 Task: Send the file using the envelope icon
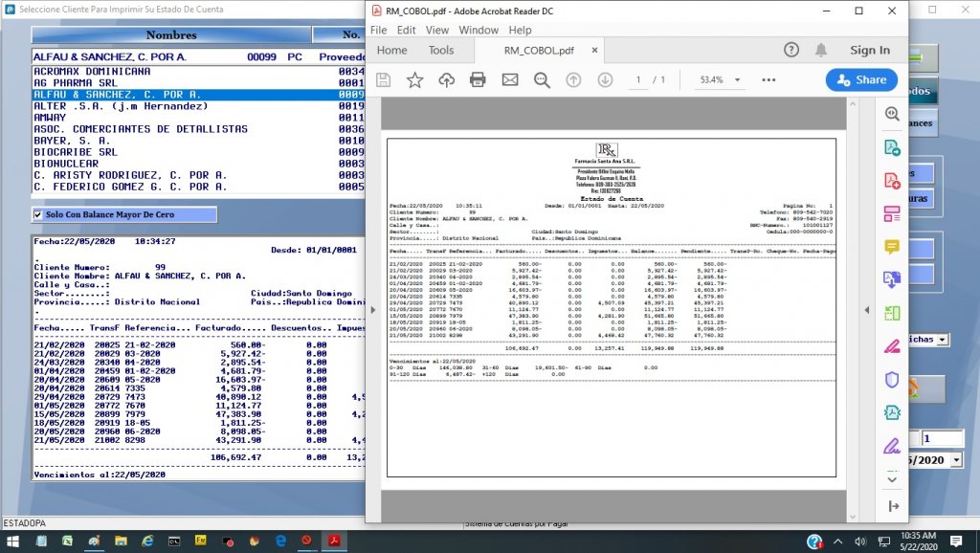509,80
